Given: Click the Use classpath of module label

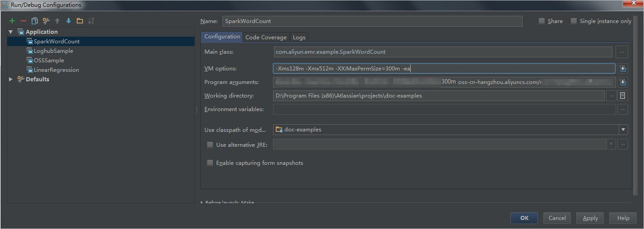Looking at the screenshot, I should 235,130.
